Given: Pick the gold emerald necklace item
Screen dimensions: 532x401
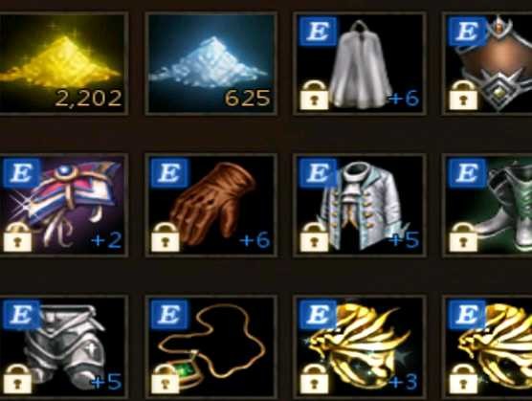Looking at the screenshot, I should (x=211, y=346).
